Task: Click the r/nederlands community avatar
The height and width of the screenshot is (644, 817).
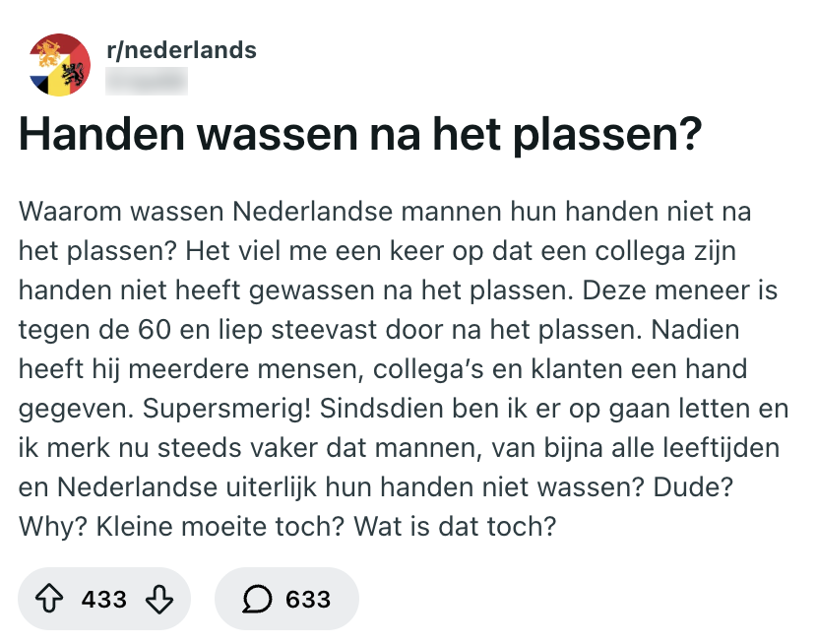Action: tap(61, 64)
